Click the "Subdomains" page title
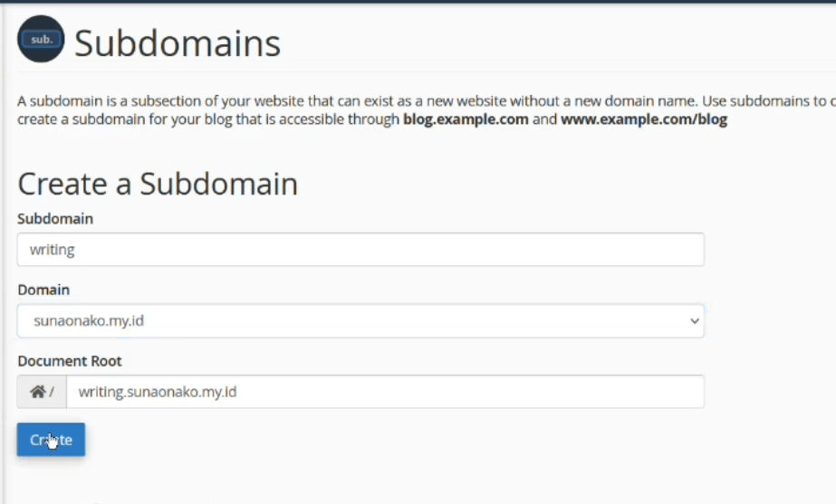The height and width of the screenshot is (504, 836). [x=178, y=43]
